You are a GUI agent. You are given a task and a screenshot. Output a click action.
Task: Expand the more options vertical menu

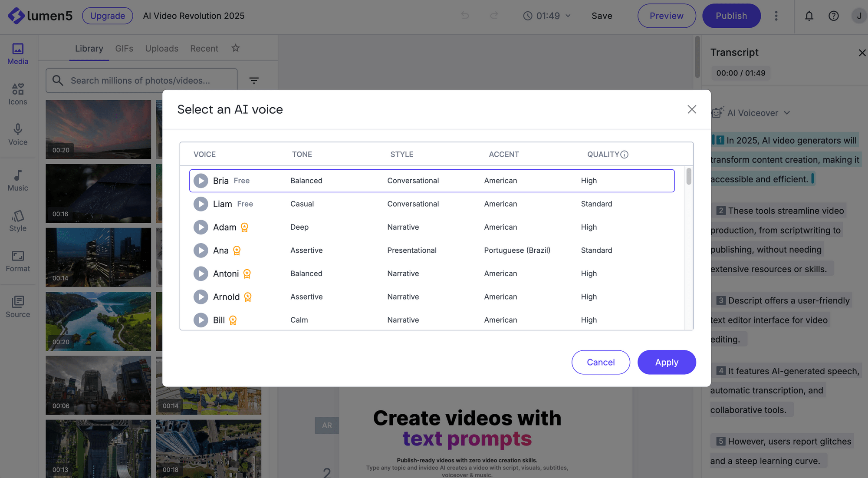point(776,15)
